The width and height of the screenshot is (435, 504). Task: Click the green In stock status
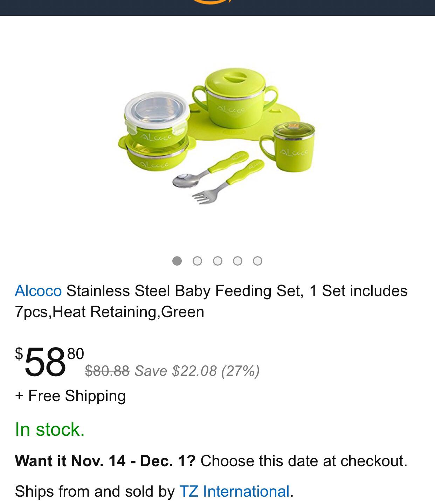pyautogui.click(x=50, y=430)
